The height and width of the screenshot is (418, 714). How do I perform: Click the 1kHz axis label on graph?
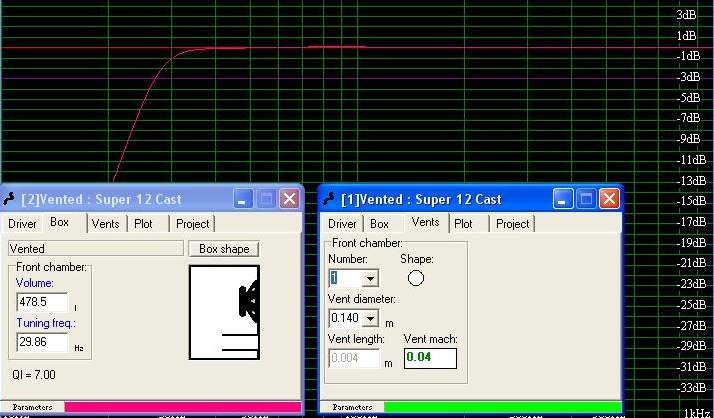[x=699, y=413]
